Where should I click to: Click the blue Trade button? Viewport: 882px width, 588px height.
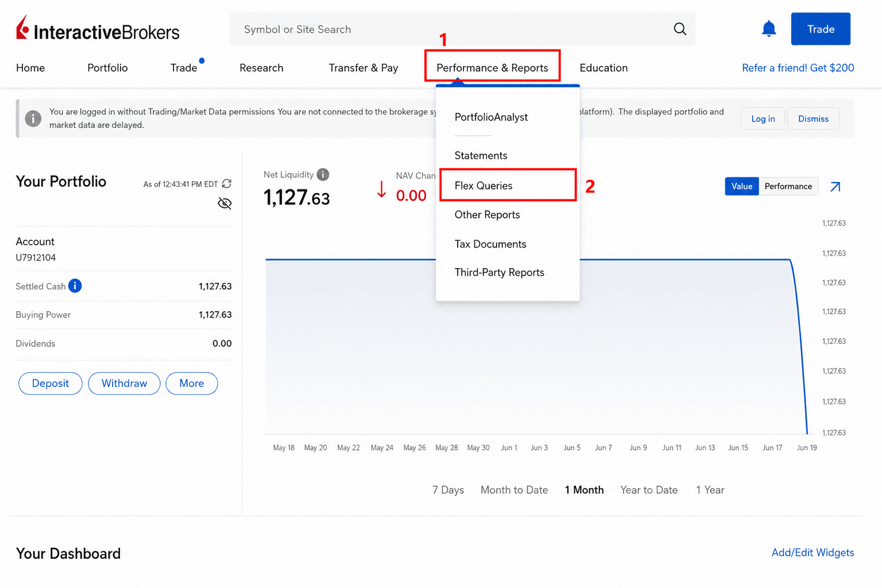(x=821, y=29)
